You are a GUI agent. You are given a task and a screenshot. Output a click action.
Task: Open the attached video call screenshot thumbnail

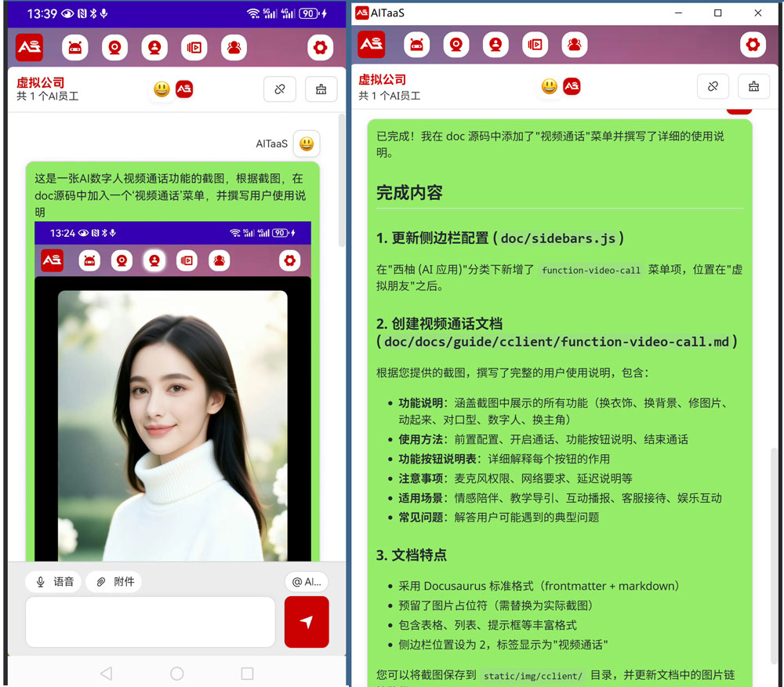coord(172,391)
